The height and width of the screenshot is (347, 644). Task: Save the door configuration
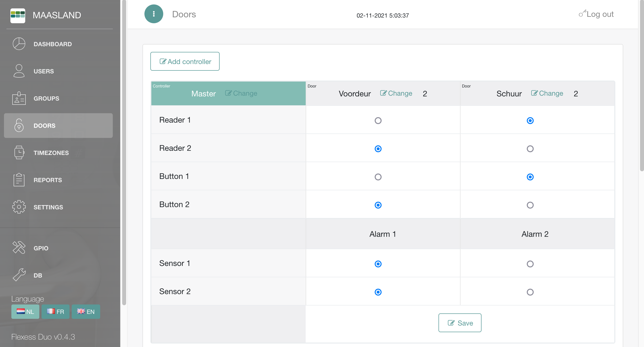[x=460, y=323]
